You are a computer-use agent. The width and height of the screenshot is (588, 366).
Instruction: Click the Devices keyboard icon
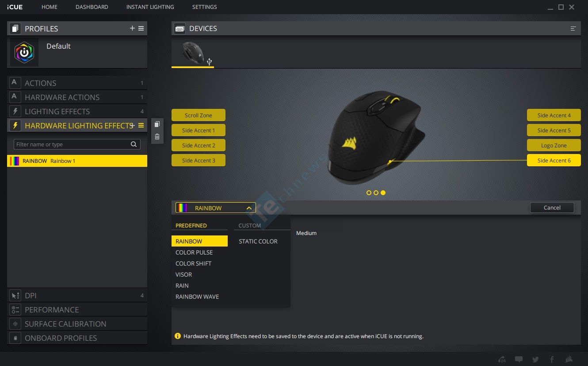coord(179,28)
